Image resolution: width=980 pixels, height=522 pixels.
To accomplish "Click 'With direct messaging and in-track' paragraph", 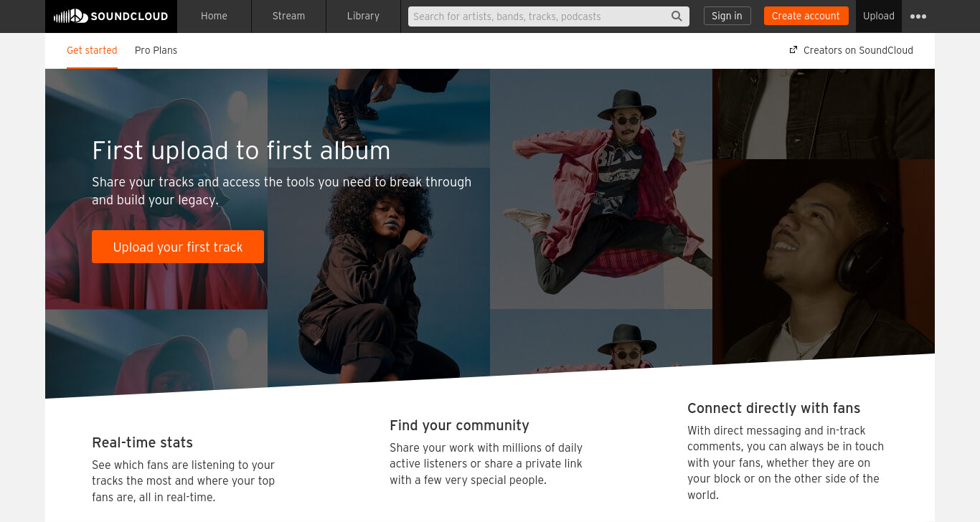I will 786,462.
